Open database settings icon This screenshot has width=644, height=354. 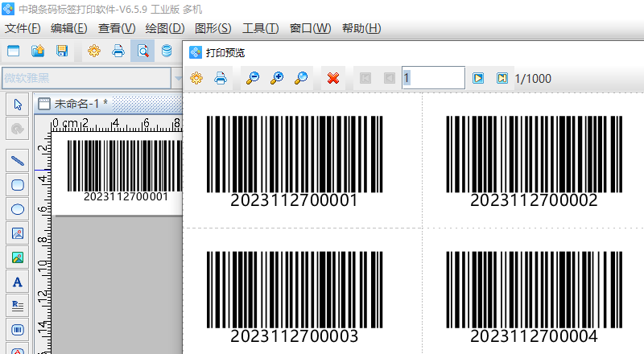[x=167, y=51]
